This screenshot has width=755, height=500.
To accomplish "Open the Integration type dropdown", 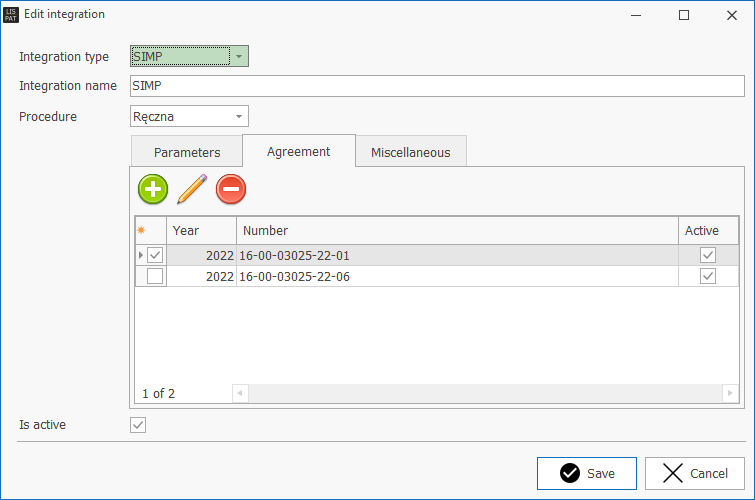I will (238, 57).
